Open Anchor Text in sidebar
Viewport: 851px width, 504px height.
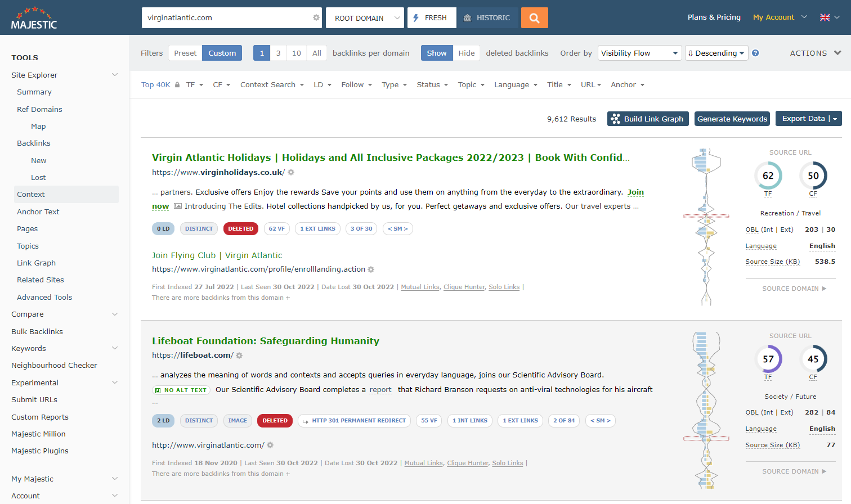[38, 211]
